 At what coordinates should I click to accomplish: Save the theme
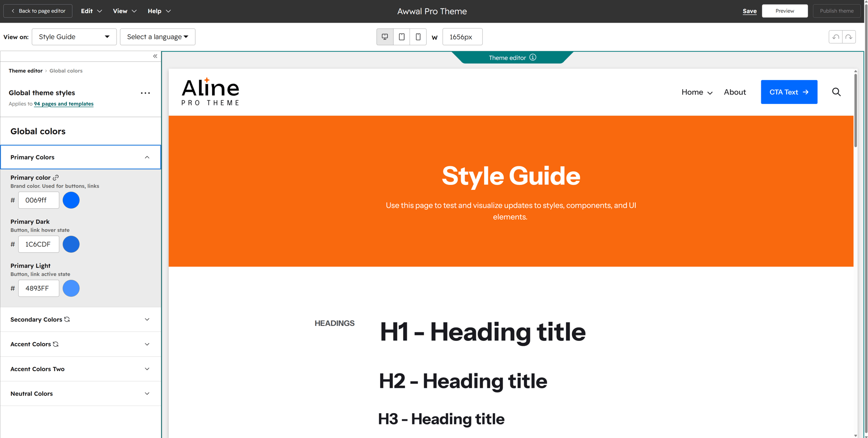click(x=749, y=11)
